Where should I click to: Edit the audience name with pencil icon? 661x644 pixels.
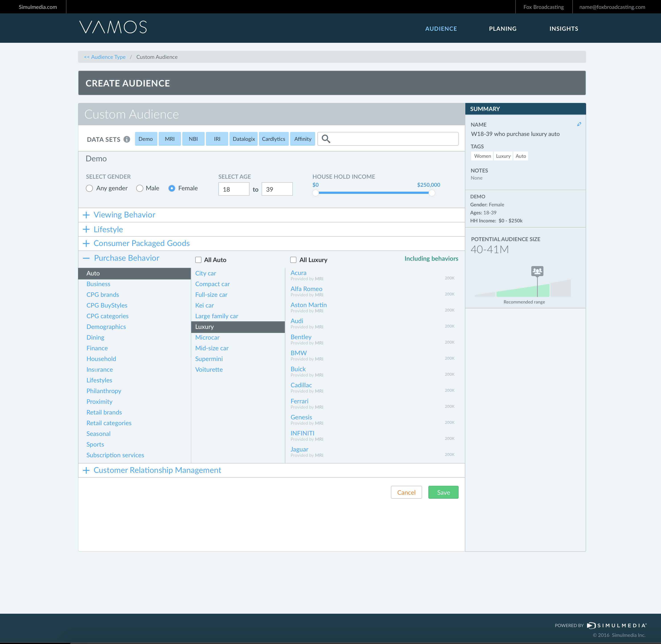(579, 124)
